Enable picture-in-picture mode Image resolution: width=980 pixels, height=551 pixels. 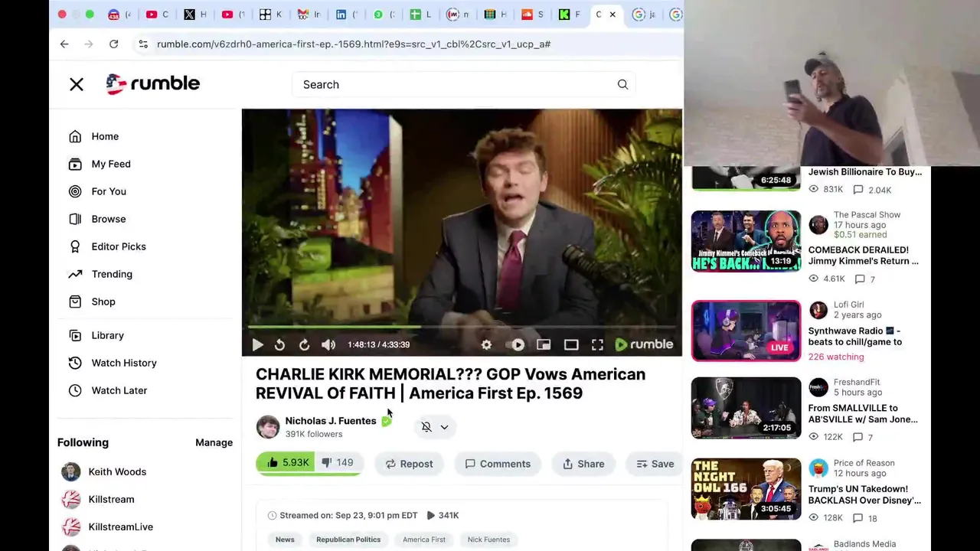tap(544, 345)
